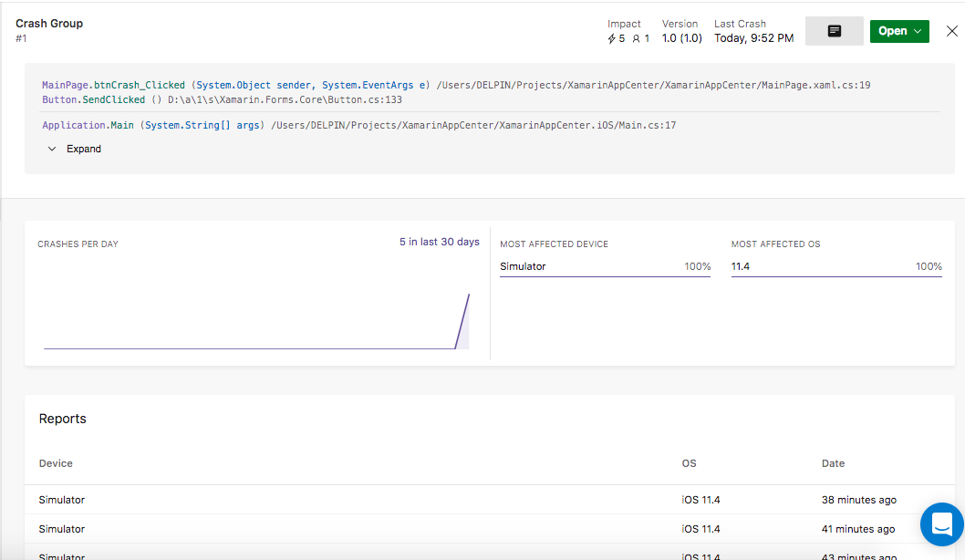Click 11.4 under Most Affected OS
Viewport: 965px width, 560px height.
click(741, 266)
